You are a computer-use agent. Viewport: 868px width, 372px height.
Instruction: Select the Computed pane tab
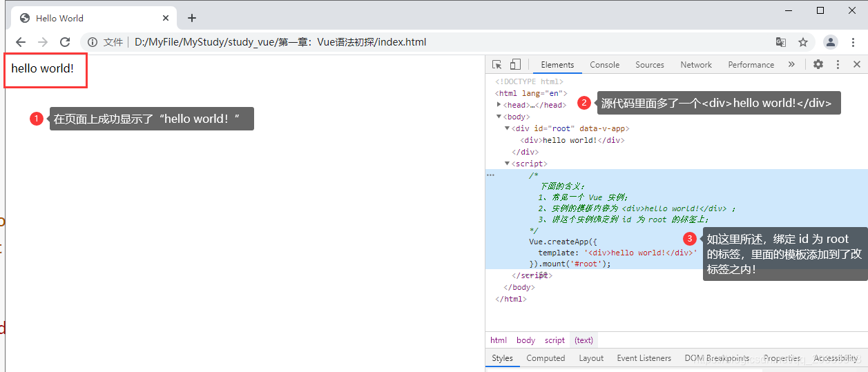pos(546,358)
